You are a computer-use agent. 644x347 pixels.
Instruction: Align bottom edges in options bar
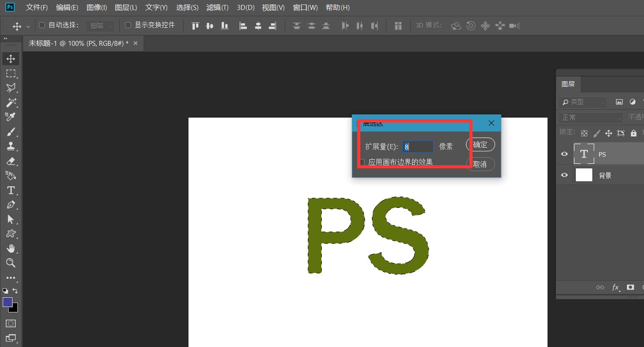pyautogui.click(x=224, y=26)
